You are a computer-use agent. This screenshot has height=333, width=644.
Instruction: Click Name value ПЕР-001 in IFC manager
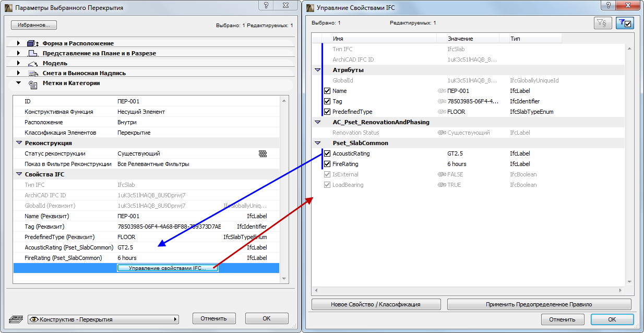click(x=458, y=91)
